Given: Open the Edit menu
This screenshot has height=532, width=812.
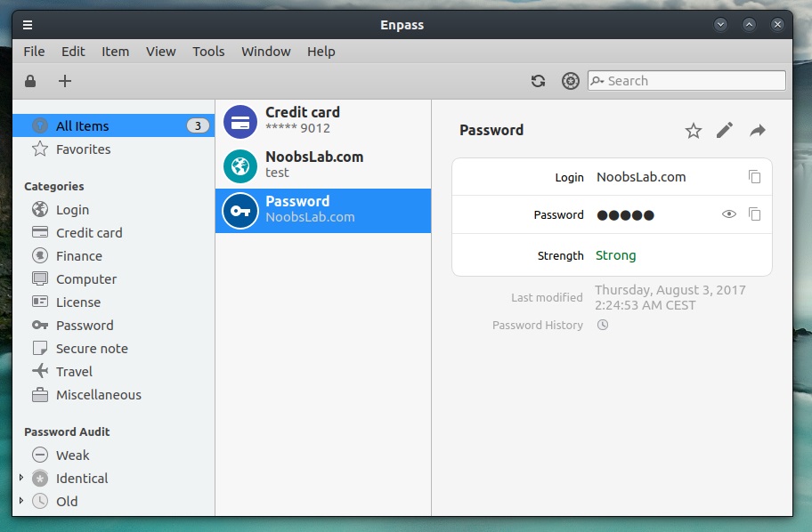Looking at the screenshot, I should click(x=73, y=52).
